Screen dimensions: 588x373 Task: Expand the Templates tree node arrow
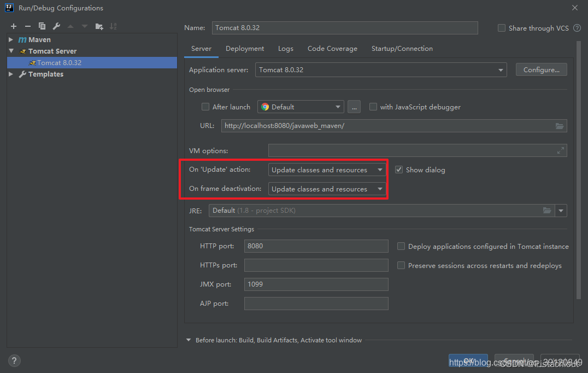click(11, 74)
